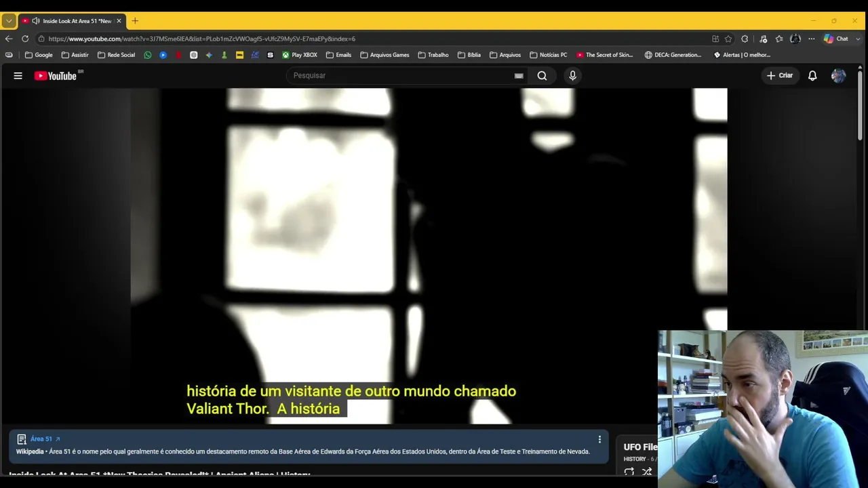
Task: Expand the Chat dropdown arrow
Action: [856, 39]
